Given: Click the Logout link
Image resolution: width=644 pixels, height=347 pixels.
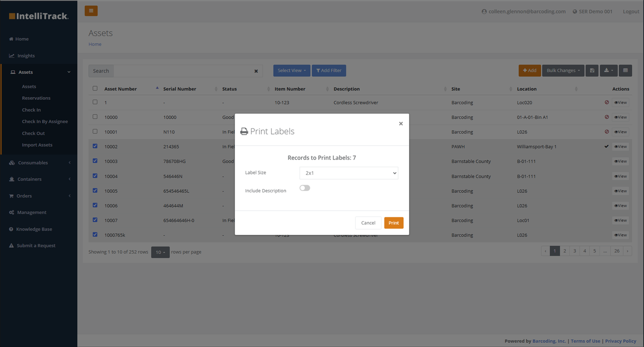Looking at the screenshot, I should tap(631, 12).
